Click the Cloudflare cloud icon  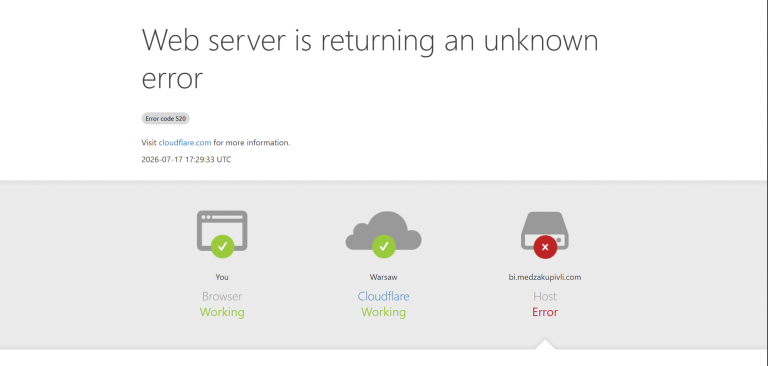[384, 230]
